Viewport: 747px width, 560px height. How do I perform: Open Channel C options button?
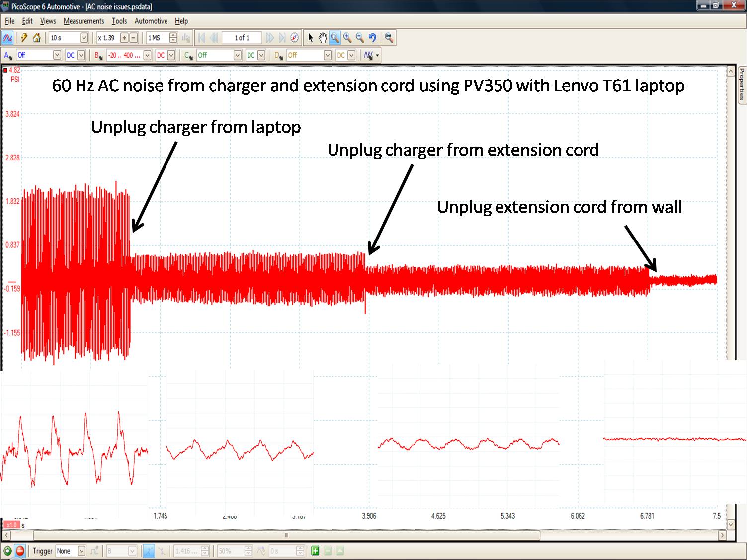188,55
